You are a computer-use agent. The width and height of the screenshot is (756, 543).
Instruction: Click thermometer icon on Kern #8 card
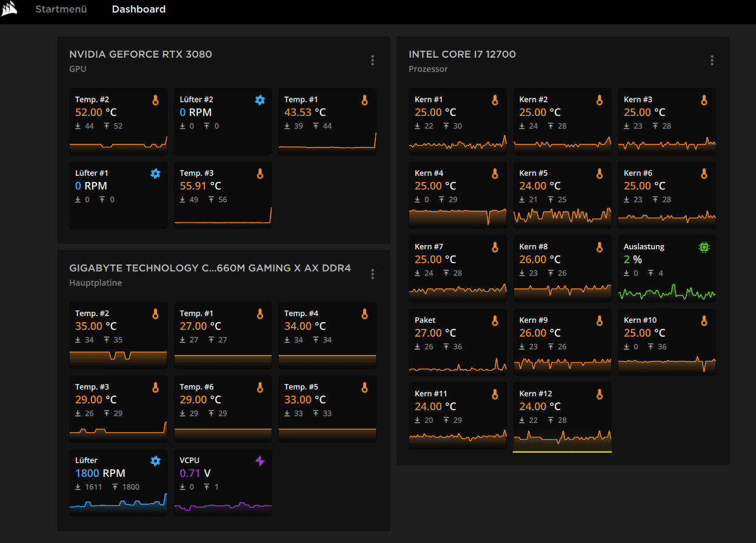coord(600,247)
